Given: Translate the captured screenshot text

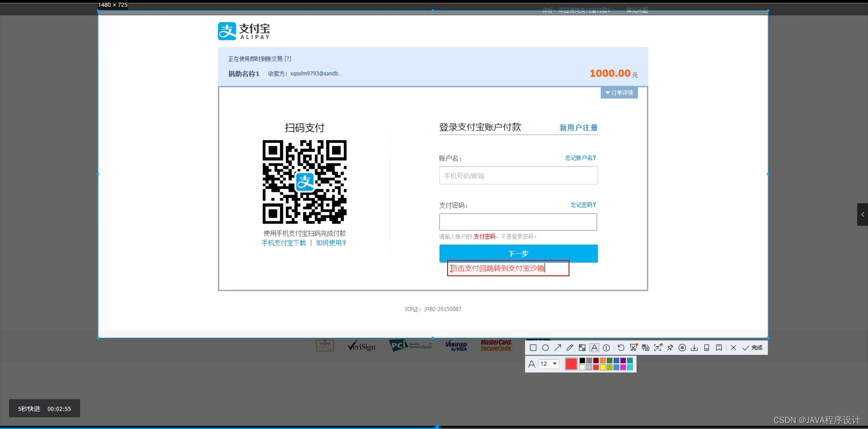Looking at the screenshot, I should pyautogui.click(x=646, y=348).
